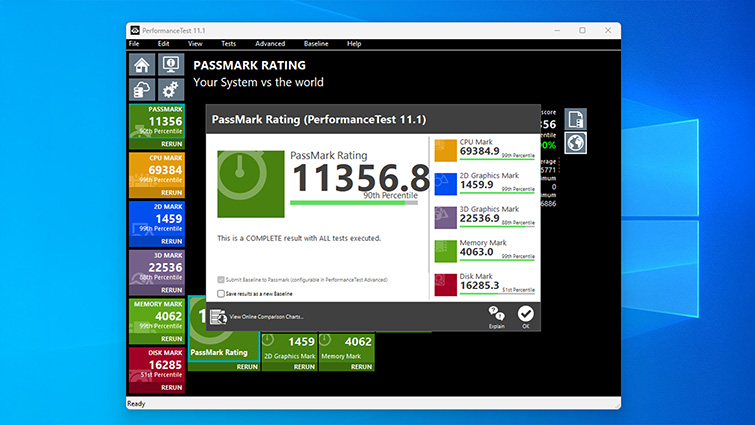Image resolution: width=755 pixels, height=425 pixels.
Task: Select the PassMark 11356 sidebar tile
Action: (x=157, y=121)
